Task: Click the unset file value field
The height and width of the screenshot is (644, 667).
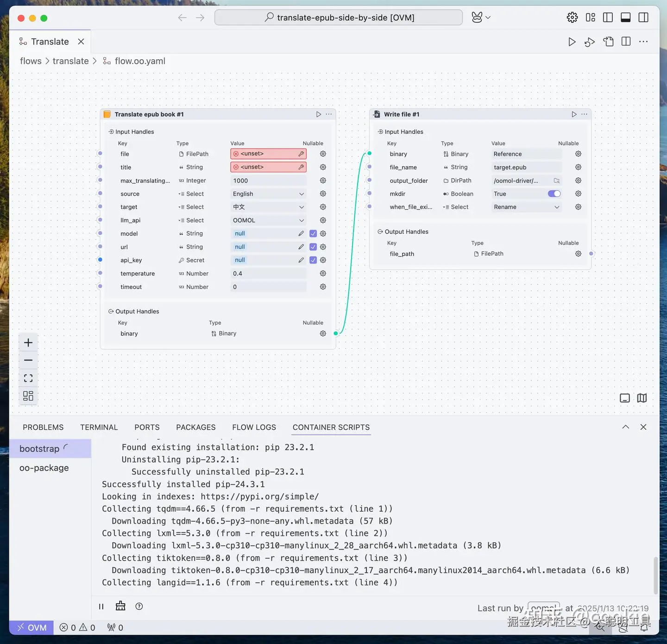Action: click(268, 154)
